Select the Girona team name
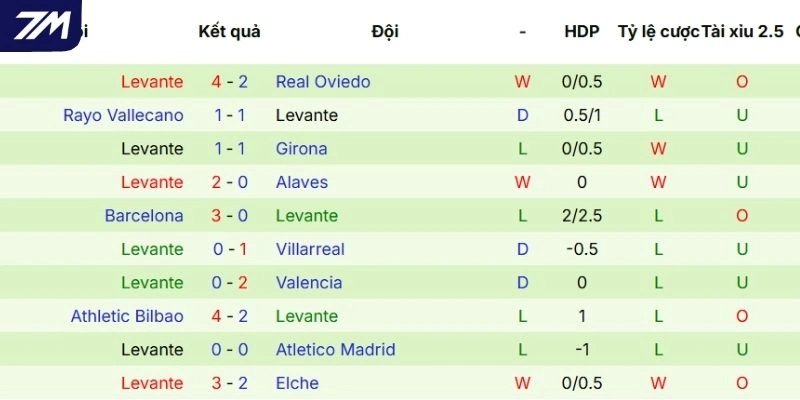The height and width of the screenshot is (400, 800). [x=301, y=149]
